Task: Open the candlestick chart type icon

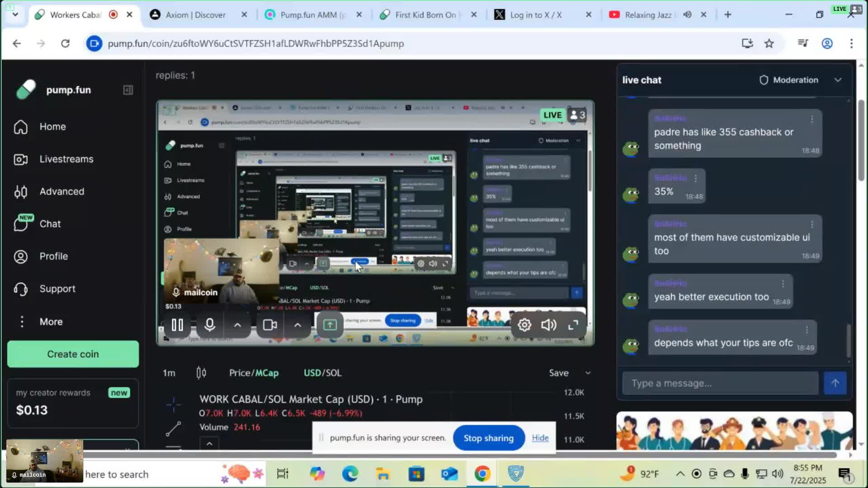Action: point(201,373)
